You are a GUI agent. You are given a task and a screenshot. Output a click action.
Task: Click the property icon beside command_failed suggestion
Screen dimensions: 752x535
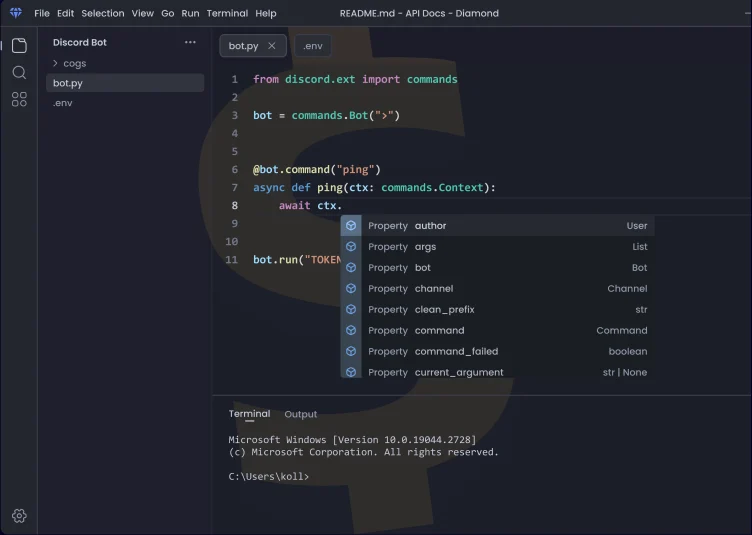[351, 351]
